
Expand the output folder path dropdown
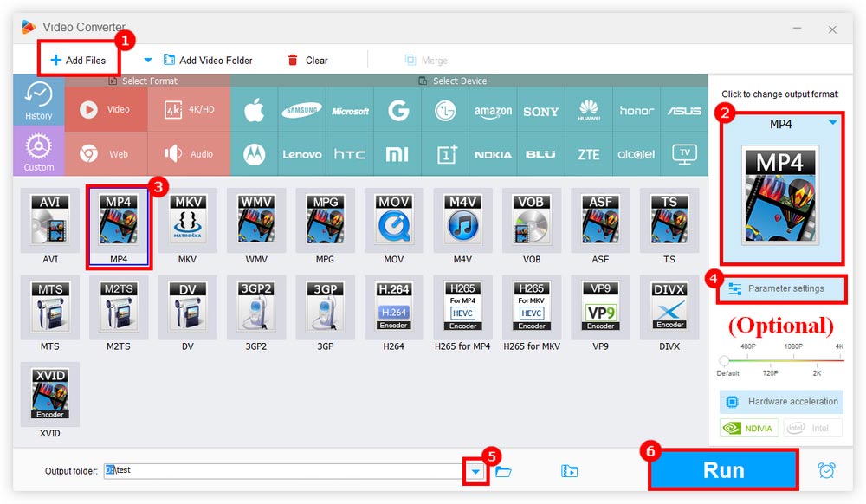[475, 472]
